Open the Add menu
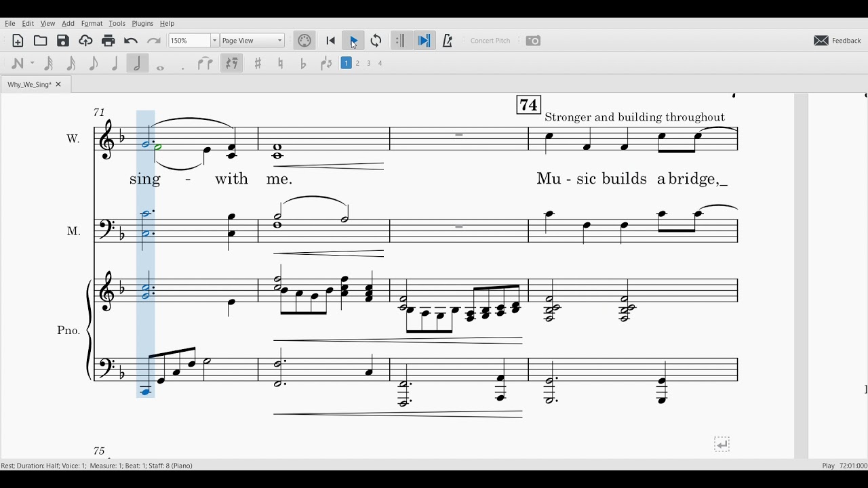The height and width of the screenshot is (488, 868). tap(68, 24)
